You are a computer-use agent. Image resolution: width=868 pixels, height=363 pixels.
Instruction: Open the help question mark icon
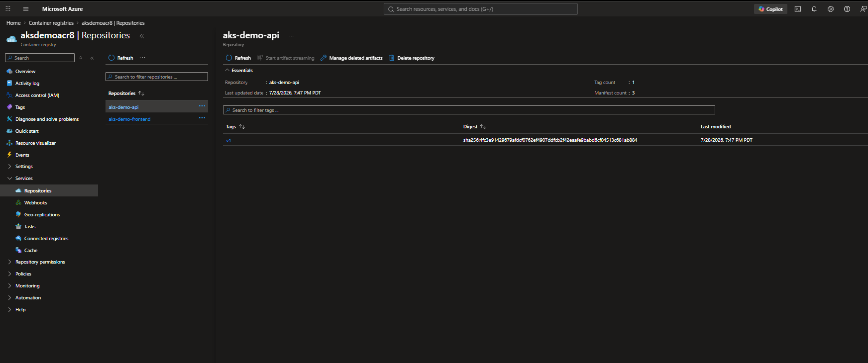click(x=847, y=9)
